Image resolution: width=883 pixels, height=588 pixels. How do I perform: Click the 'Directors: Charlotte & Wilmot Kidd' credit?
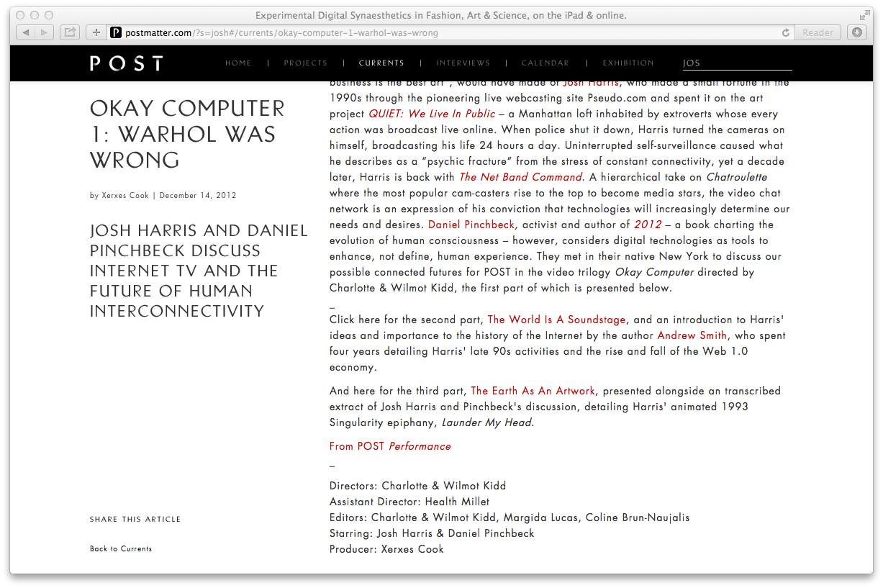pos(417,486)
